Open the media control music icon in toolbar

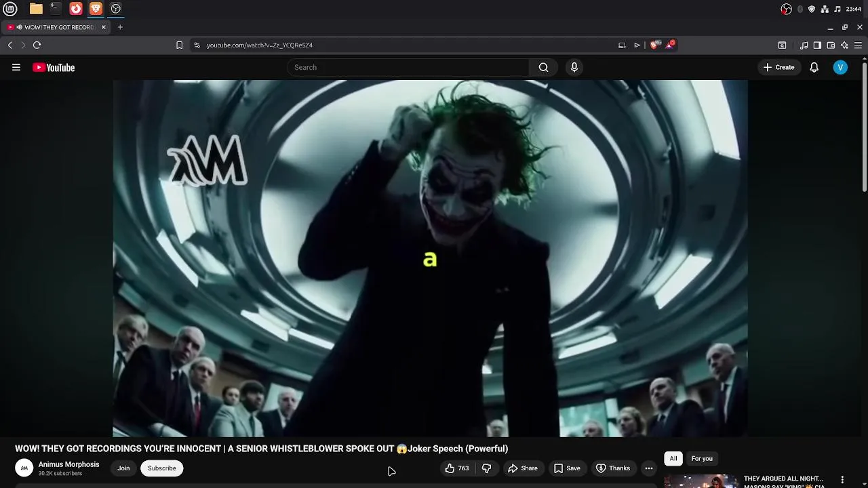[804, 45]
